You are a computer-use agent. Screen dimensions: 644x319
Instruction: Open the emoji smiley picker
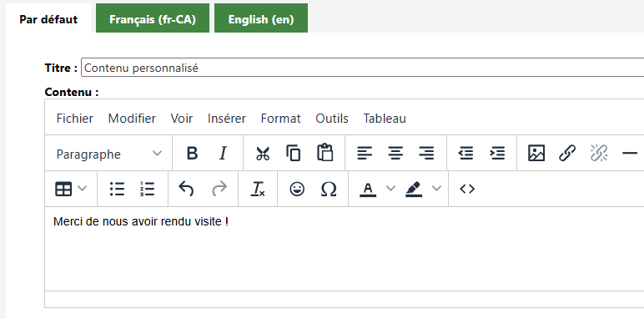tap(297, 189)
